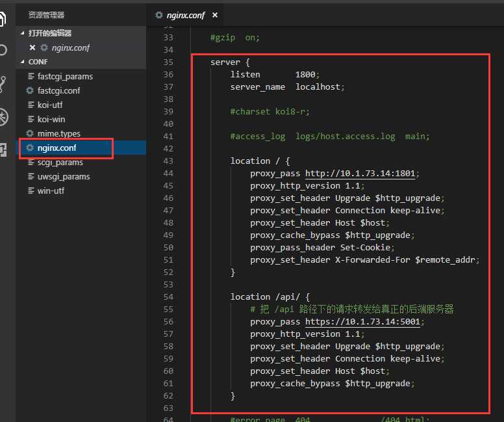
Task: Click 'proxy_pass_header Set-Cookie;' line
Action: click(322, 248)
